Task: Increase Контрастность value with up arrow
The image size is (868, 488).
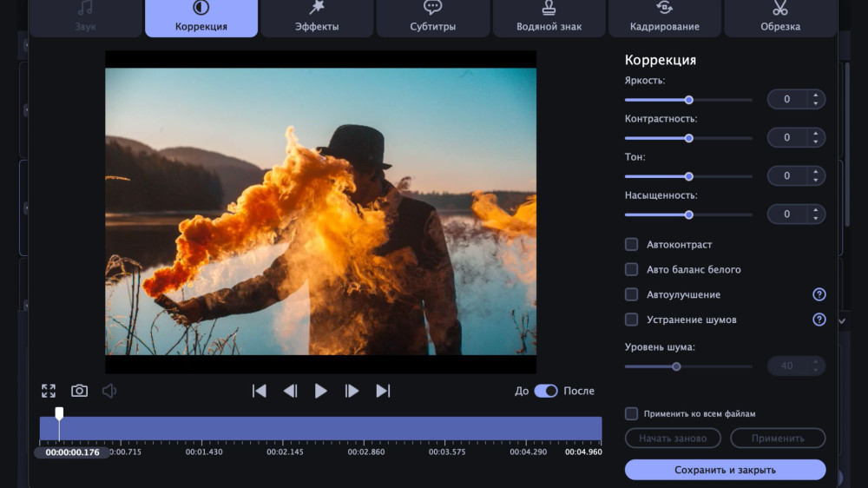Action: click(x=815, y=134)
